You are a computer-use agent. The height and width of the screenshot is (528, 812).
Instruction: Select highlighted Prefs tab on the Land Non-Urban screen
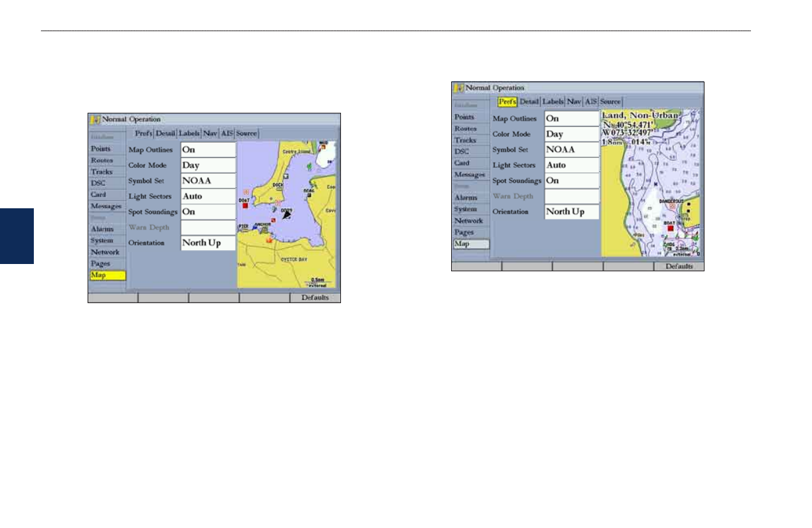pos(507,101)
